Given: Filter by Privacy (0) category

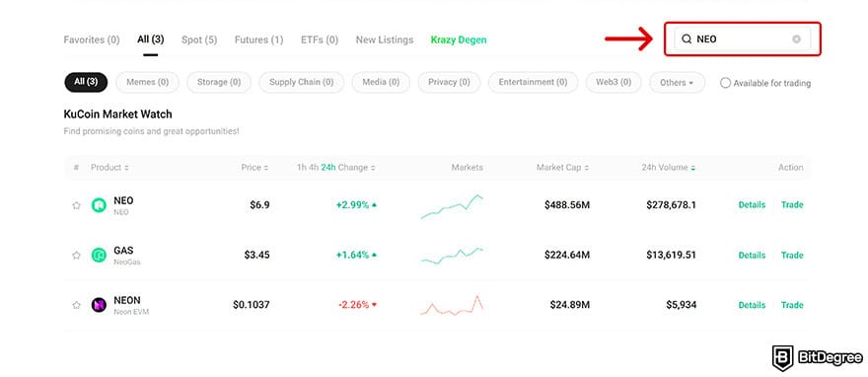Looking at the screenshot, I should click(x=449, y=82).
